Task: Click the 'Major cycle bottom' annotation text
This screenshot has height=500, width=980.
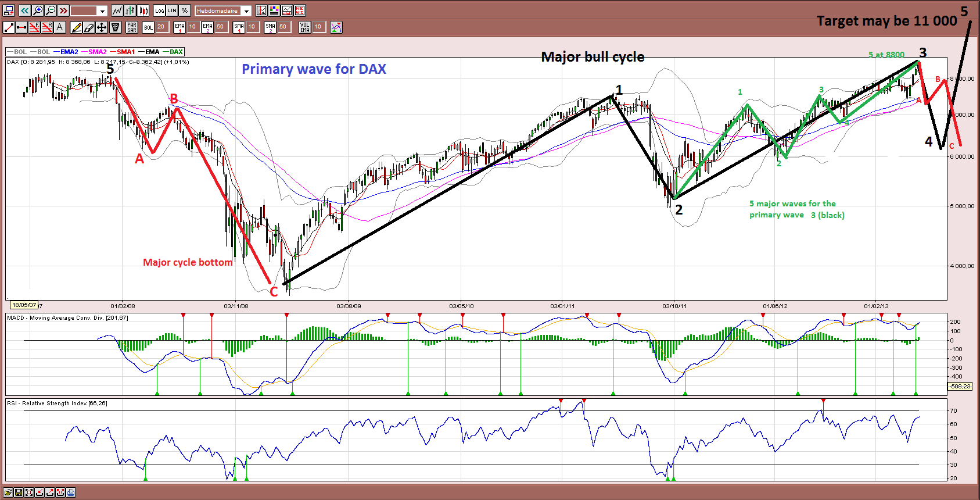Action: (x=188, y=262)
